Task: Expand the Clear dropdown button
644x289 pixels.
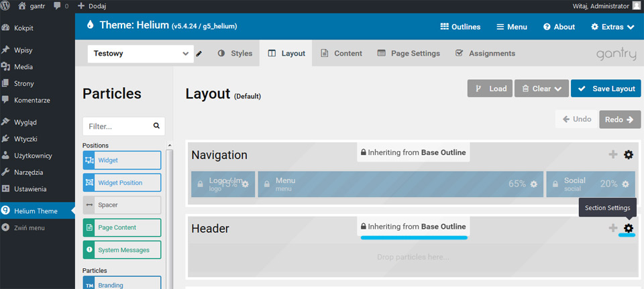Action: pos(541,89)
